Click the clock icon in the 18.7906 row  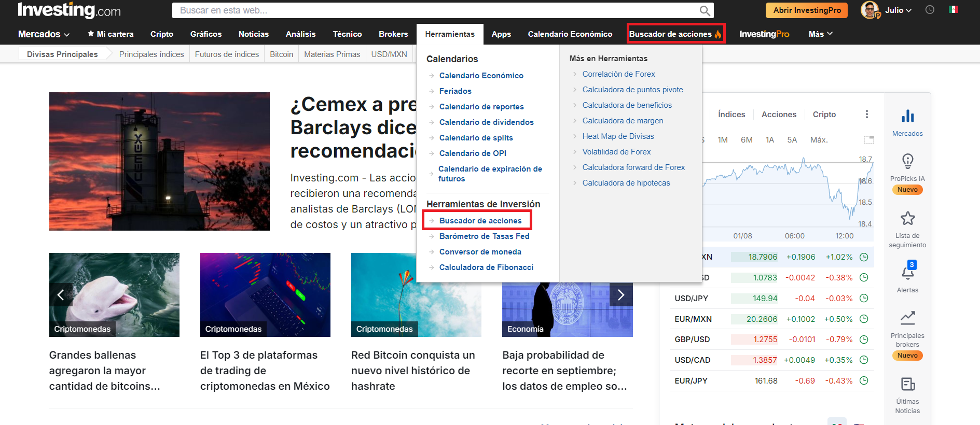[864, 257]
